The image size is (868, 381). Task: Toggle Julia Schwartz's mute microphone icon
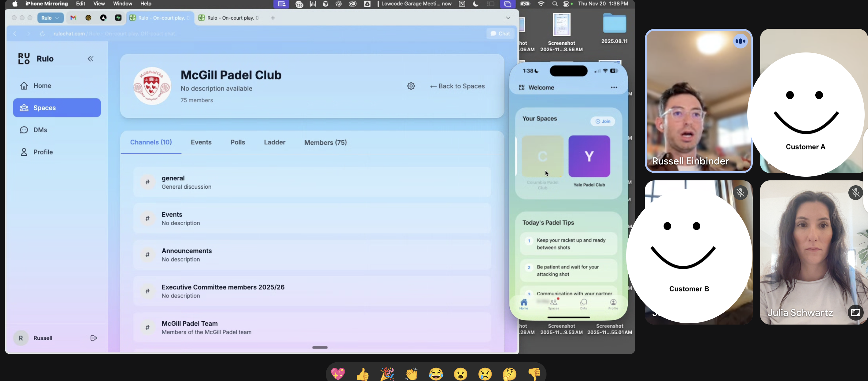pyautogui.click(x=855, y=193)
